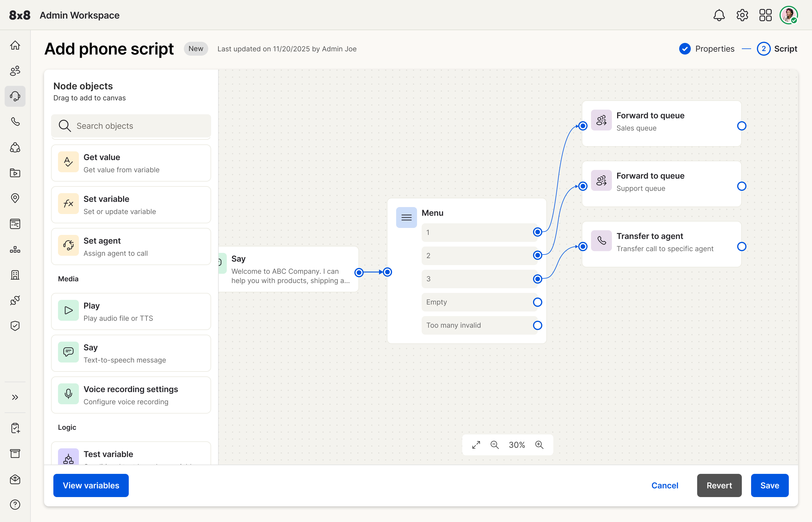Image resolution: width=812 pixels, height=522 pixels.
Task: Open the settings gear icon
Action: (742, 15)
